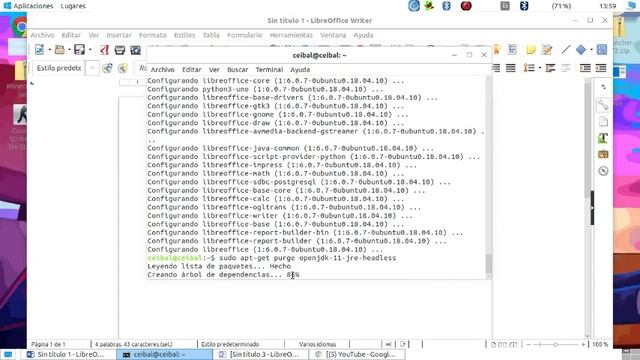Expand the Basic Shapes dropdown arrow
640x360 pixels.
click(591, 50)
